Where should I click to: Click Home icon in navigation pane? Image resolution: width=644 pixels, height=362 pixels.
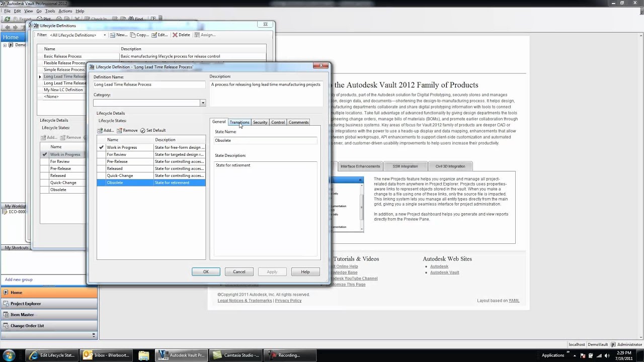pos(6,292)
